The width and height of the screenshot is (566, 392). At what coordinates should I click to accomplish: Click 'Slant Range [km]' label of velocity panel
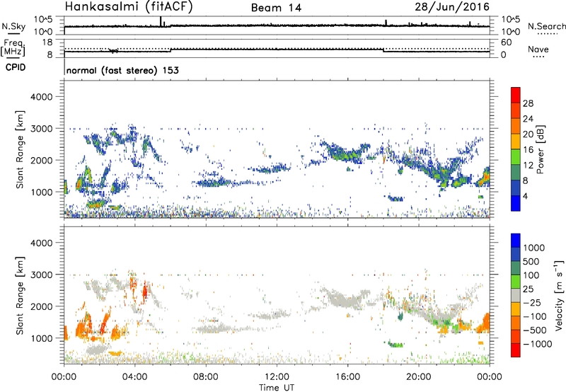21,296
